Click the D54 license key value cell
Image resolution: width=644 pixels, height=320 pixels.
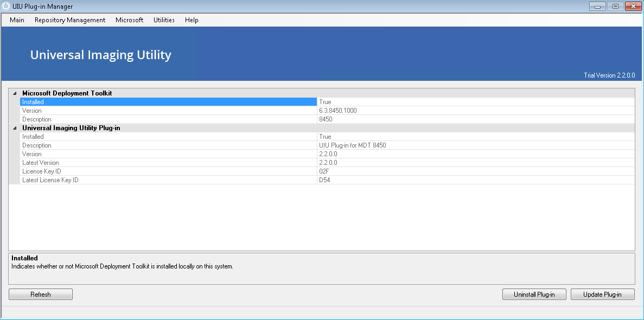(475, 180)
